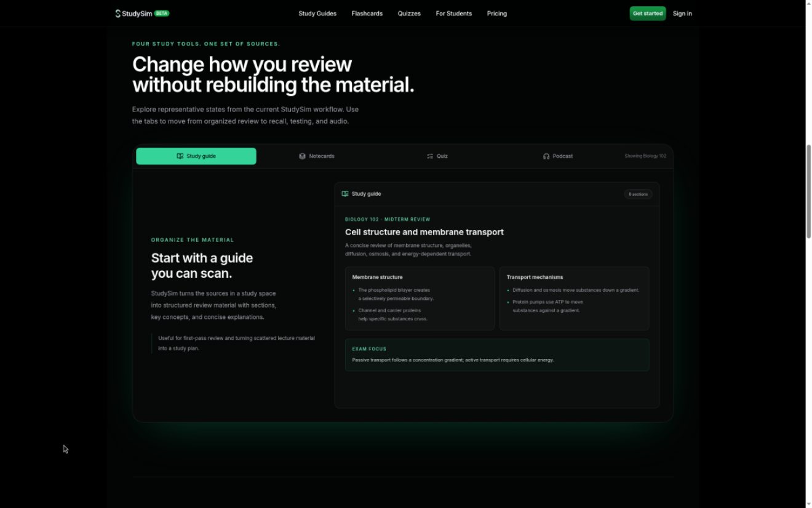
Task: Click the headphones icon beside Podcast
Action: click(546, 156)
